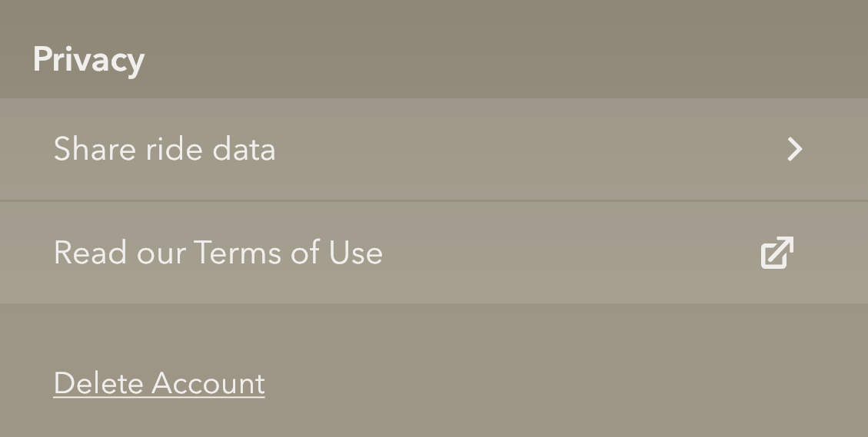Image resolution: width=868 pixels, height=437 pixels.
Task: Click the chevron arrow beside Share ride data
Action: pyautogui.click(x=795, y=149)
